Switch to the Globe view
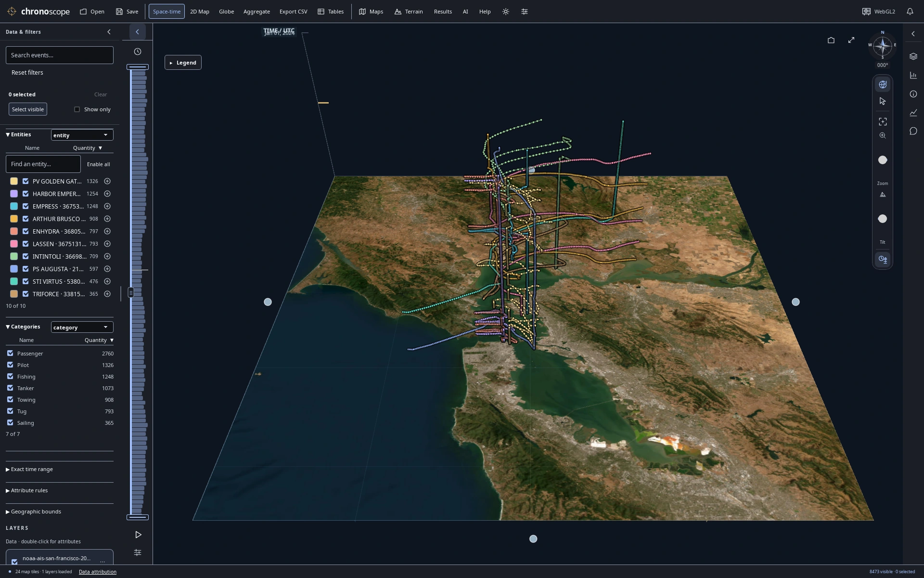 [226, 12]
